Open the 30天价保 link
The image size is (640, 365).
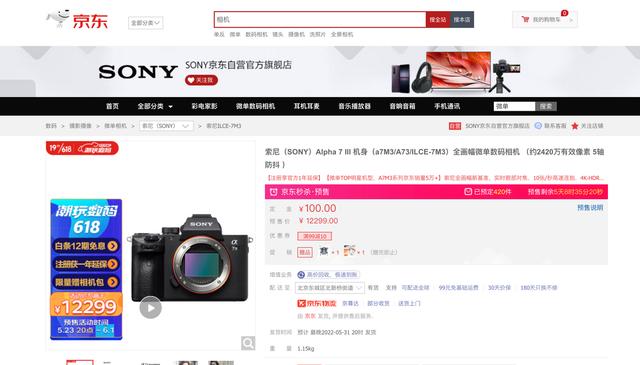coord(499,288)
